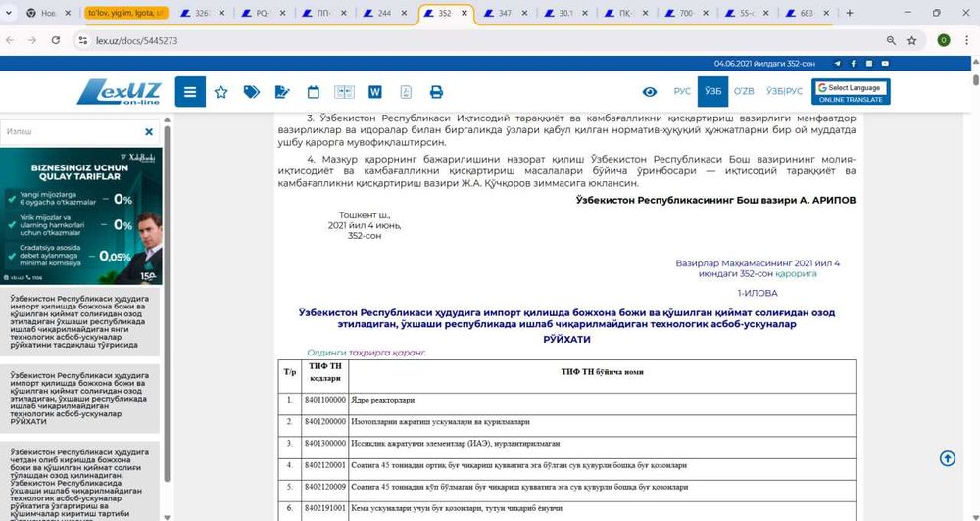
Task: Click the Излаш search input field
Action: 72,132
